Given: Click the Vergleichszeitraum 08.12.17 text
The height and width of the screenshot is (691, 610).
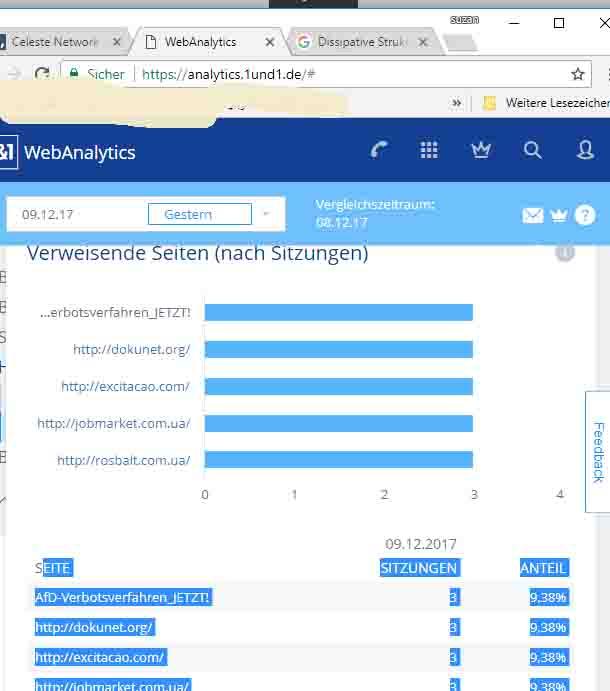Looking at the screenshot, I should (375, 213).
